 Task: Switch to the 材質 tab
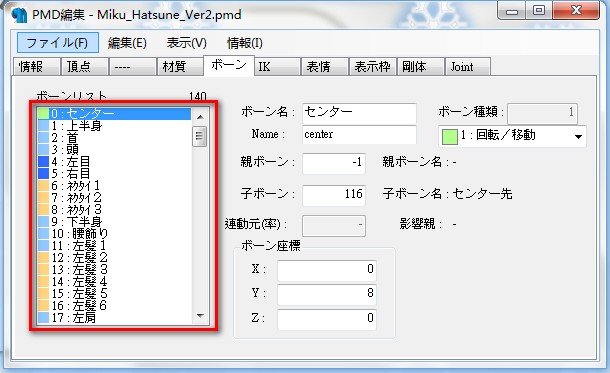coord(180,67)
